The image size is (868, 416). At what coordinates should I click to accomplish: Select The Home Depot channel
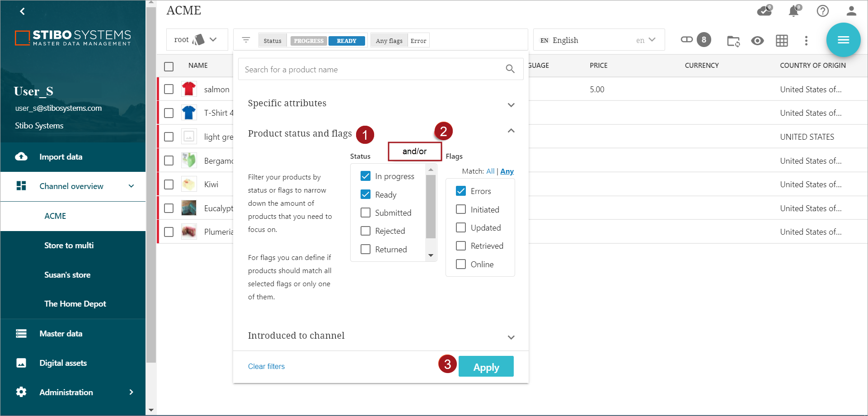tap(75, 304)
